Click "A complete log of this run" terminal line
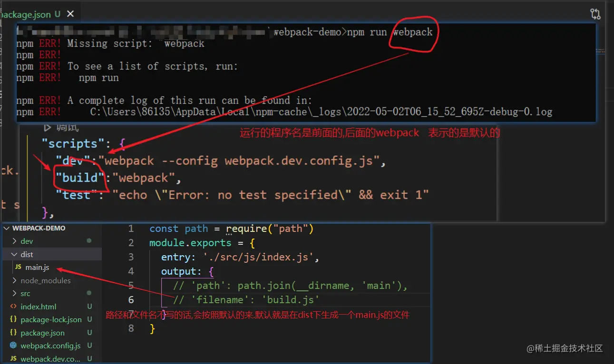The height and width of the screenshot is (364, 614). tap(189, 101)
